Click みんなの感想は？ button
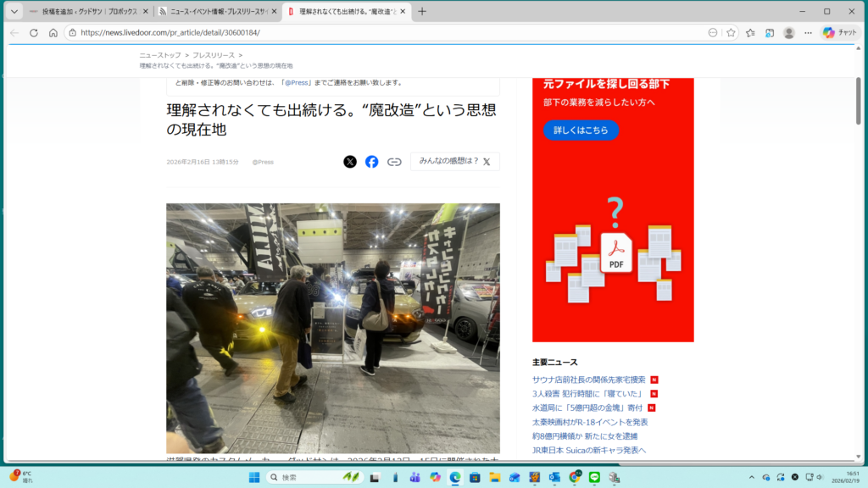868x488 pixels. 454,162
